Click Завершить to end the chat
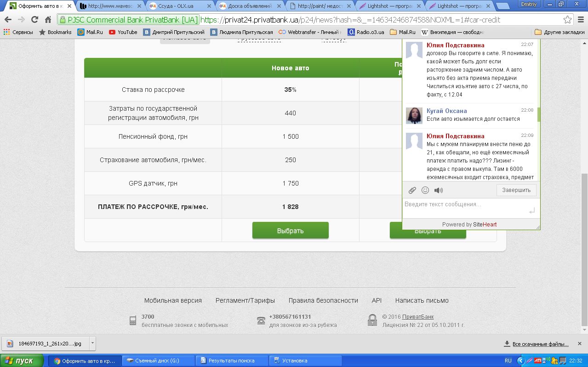Viewport: 588px width, 367px height. [x=516, y=190]
